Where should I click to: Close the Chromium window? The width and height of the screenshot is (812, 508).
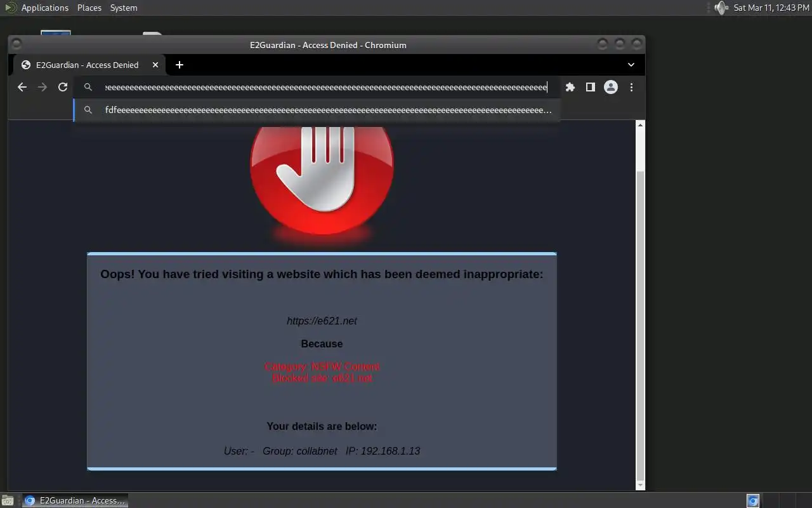pyautogui.click(x=637, y=44)
